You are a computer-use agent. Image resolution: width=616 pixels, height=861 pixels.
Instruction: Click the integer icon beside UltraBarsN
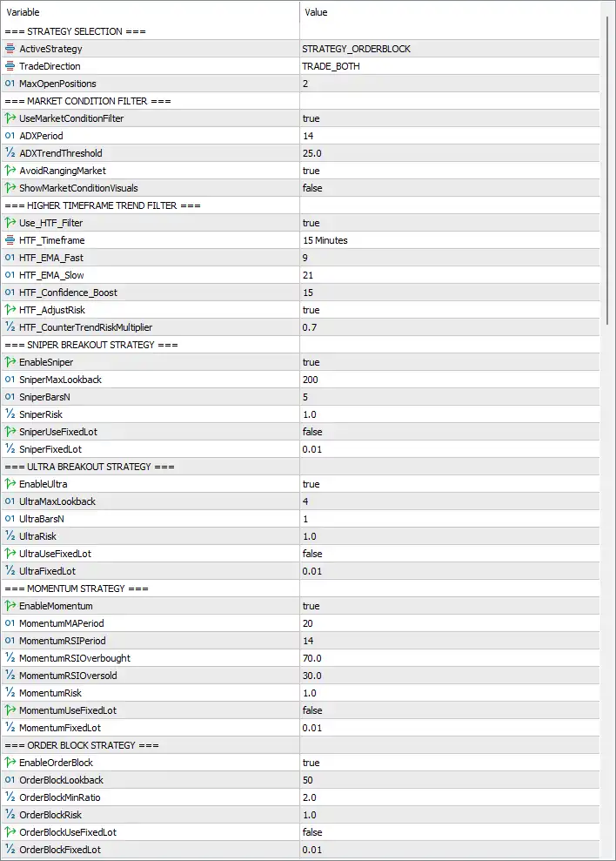(10, 519)
